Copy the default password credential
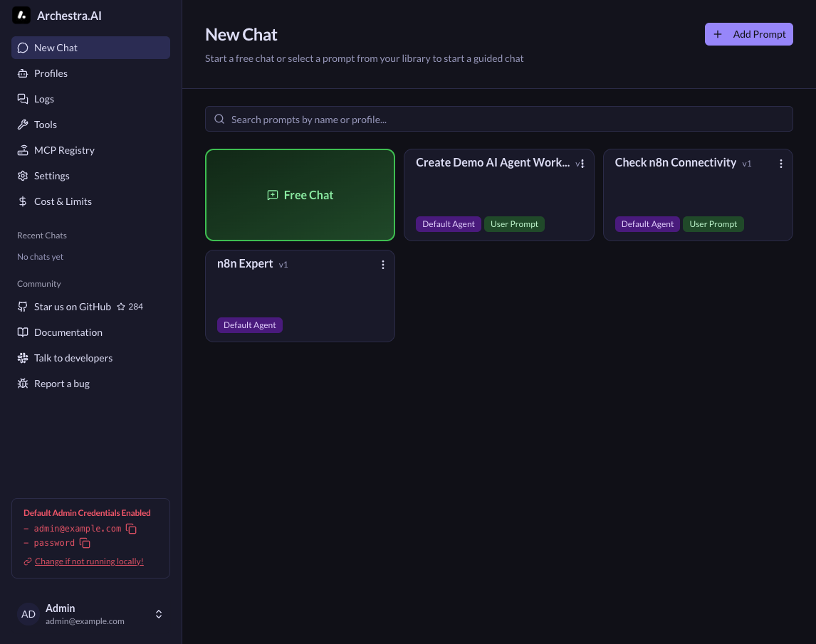Screen dimensions: 816x644 point(85,543)
